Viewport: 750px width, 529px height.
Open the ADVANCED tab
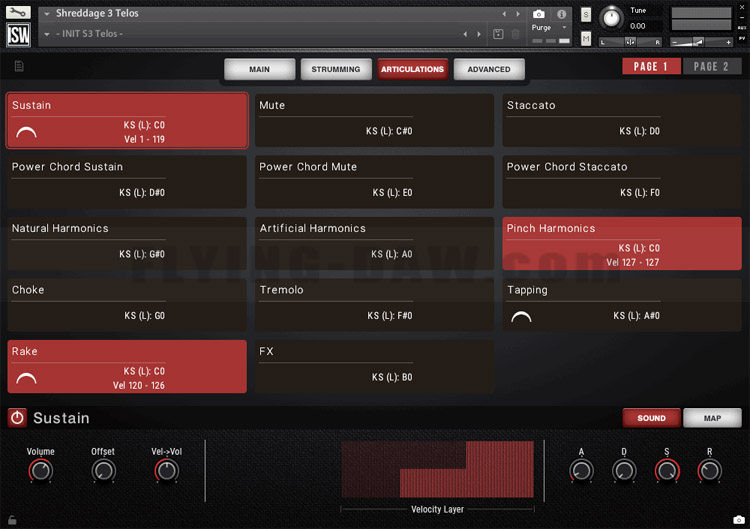[489, 69]
